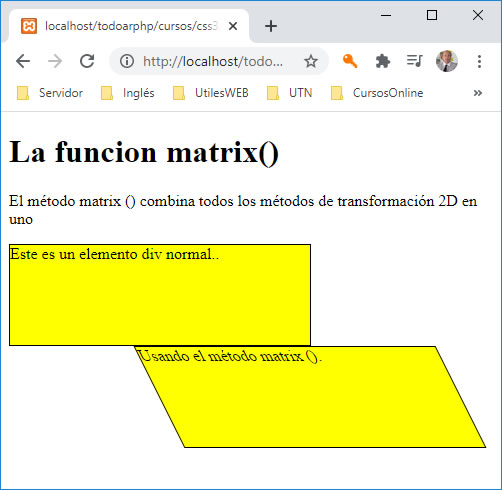Close the localhost/todoarphp tab
The width and height of the screenshot is (502, 490).
click(x=233, y=26)
